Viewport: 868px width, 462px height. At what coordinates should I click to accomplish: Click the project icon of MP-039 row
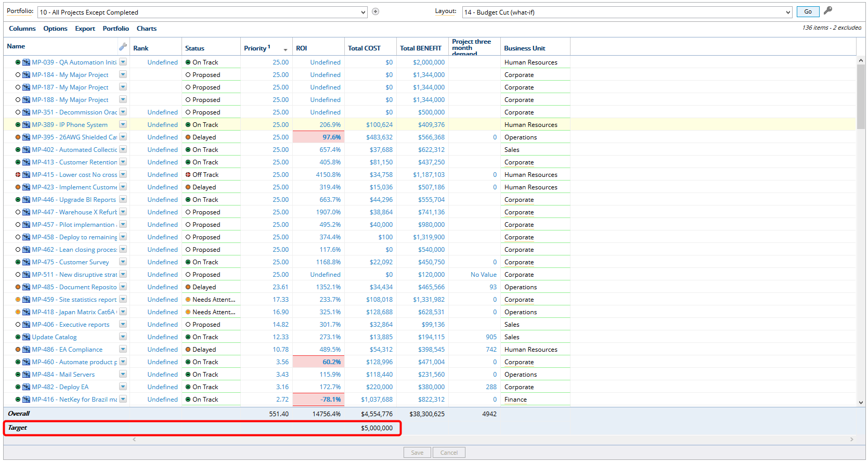[x=26, y=62]
